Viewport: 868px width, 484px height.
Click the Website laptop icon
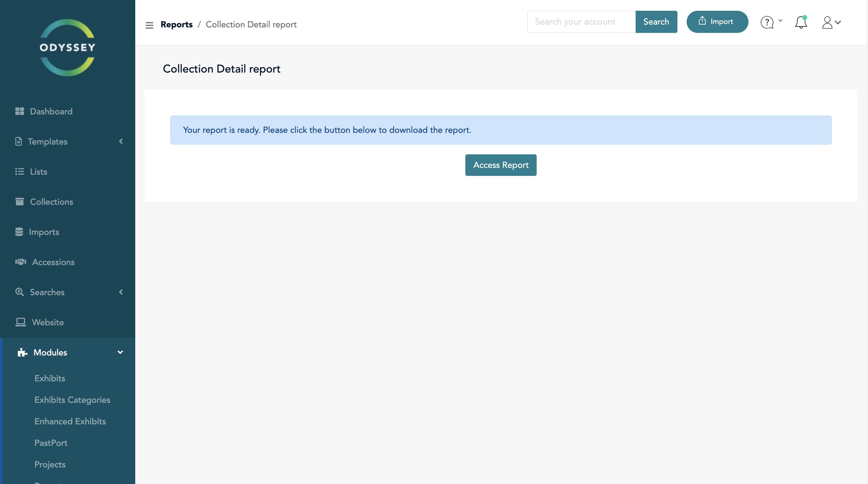click(x=21, y=322)
